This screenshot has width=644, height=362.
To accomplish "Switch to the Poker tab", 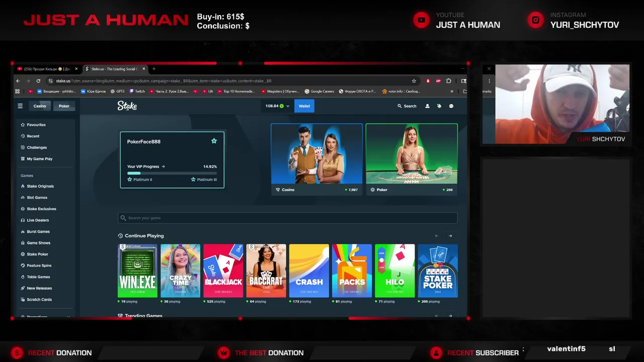I will point(64,106).
